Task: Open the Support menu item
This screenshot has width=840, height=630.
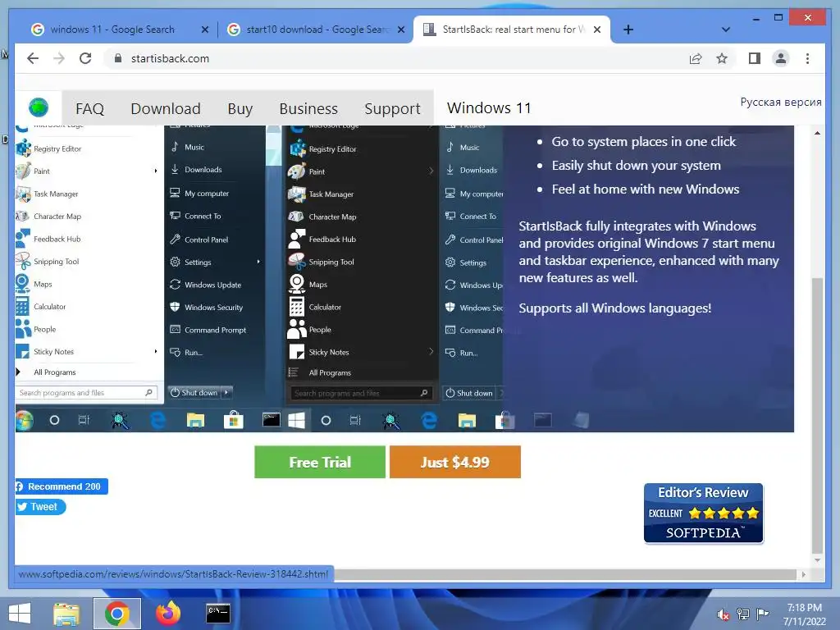Action: 392,109
